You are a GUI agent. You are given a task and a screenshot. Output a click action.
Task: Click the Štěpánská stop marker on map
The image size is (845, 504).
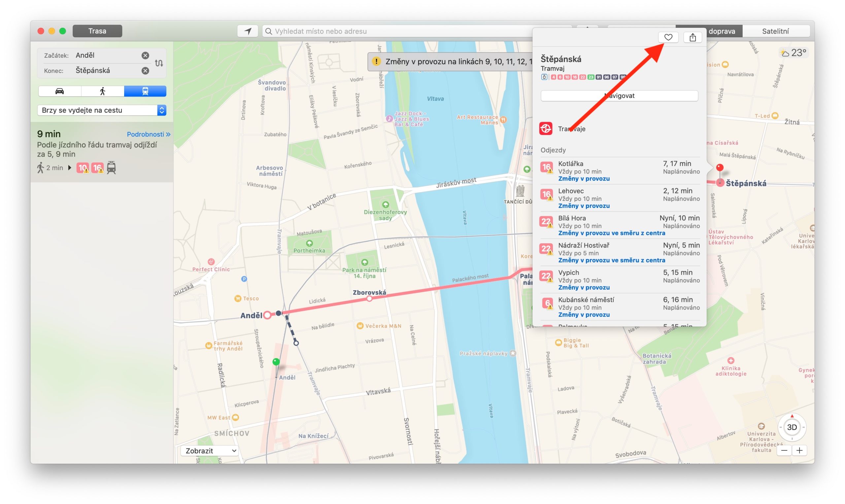(720, 183)
